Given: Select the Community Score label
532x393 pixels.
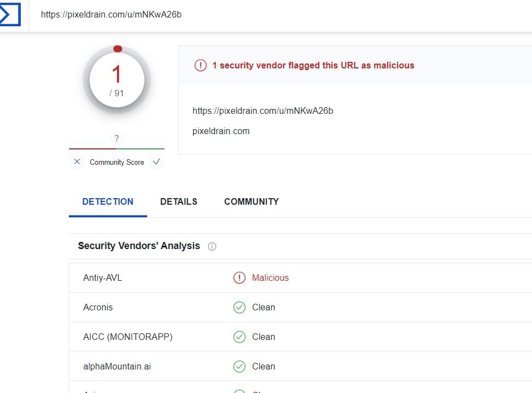Looking at the screenshot, I should click(116, 163).
